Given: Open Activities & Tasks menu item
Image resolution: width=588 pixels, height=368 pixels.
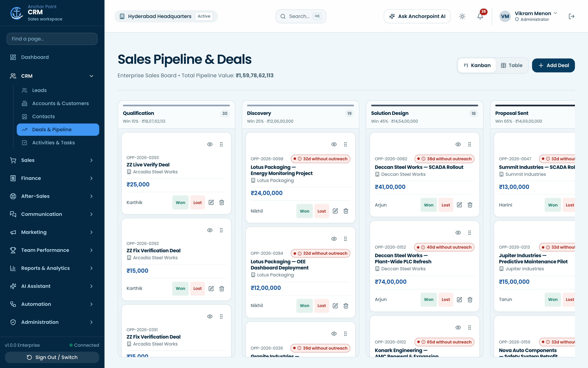Looking at the screenshot, I should tap(58, 143).
